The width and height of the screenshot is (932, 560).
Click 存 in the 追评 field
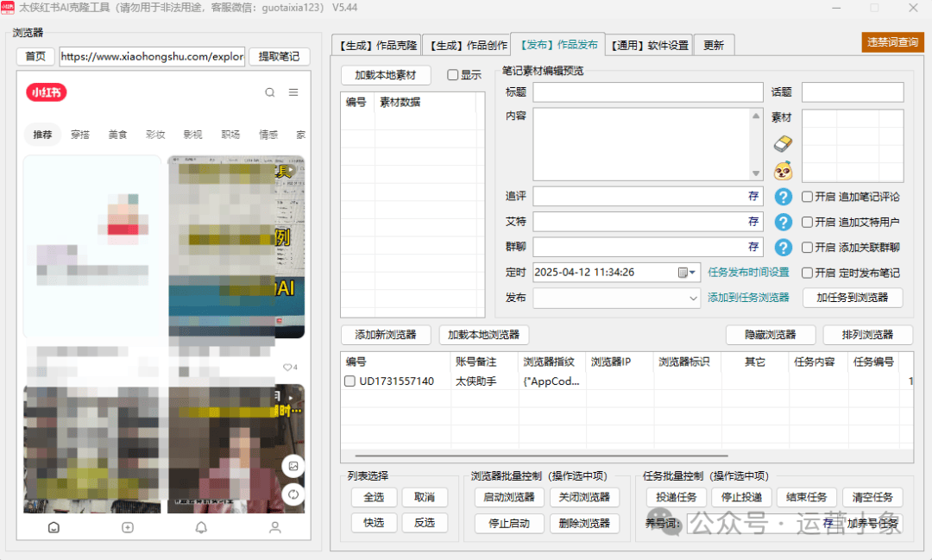[753, 196]
